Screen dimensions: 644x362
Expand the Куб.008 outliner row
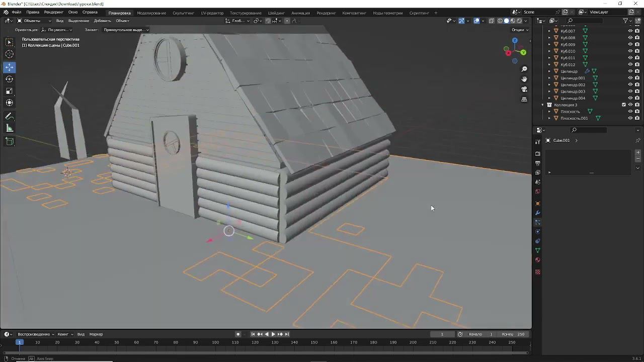[x=549, y=38]
